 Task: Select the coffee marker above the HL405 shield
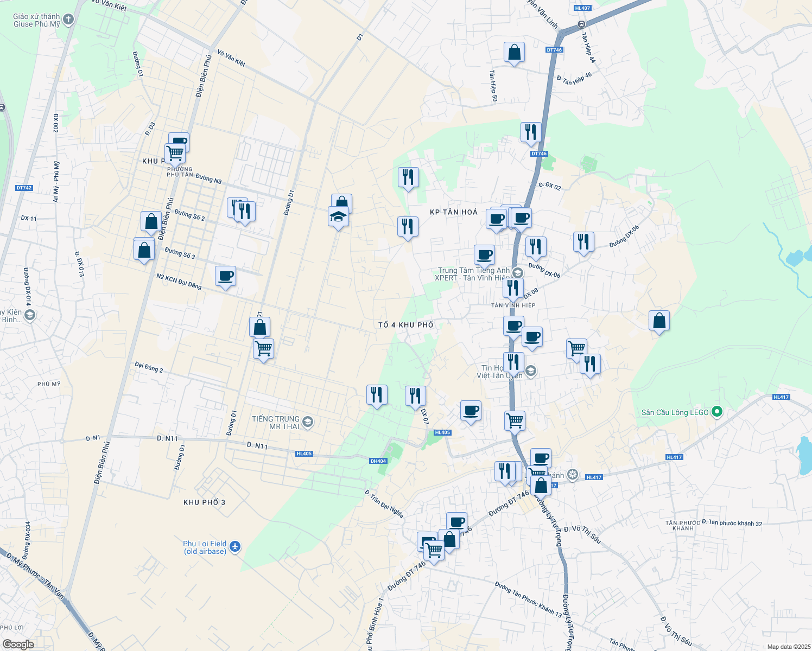(471, 412)
